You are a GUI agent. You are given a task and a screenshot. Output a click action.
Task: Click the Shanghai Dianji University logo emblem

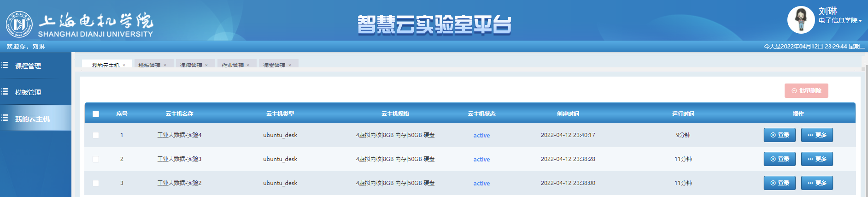[x=19, y=24]
